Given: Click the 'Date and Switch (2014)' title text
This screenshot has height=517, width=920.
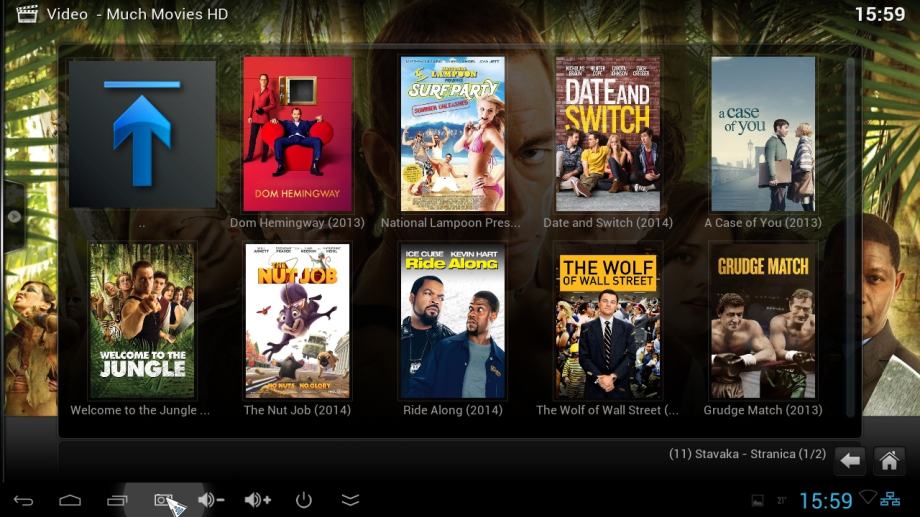Looking at the screenshot, I should 608,223.
